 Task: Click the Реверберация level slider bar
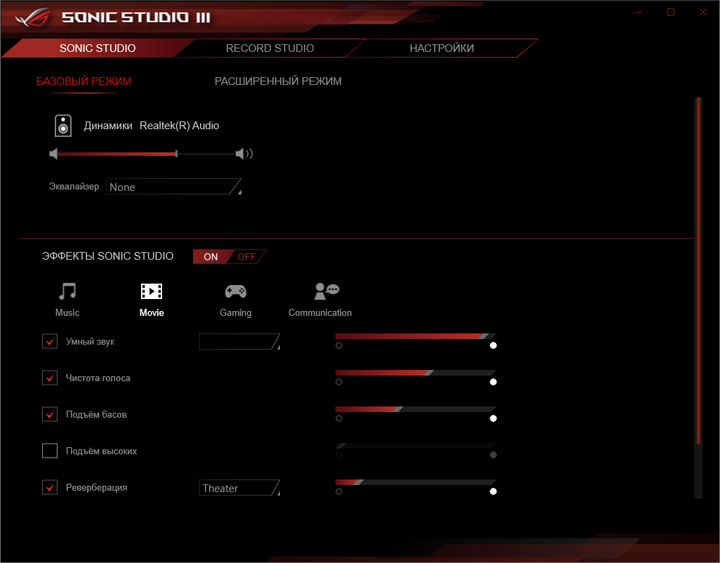point(416,483)
